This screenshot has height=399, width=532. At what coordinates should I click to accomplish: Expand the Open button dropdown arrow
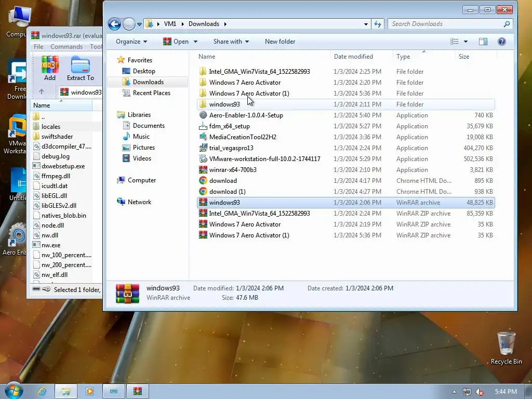[x=195, y=42]
